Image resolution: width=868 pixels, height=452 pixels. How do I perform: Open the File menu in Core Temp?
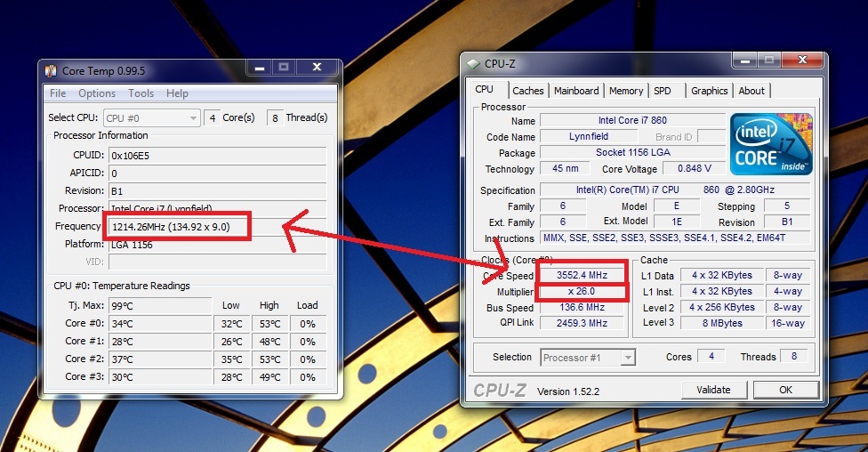[58, 93]
